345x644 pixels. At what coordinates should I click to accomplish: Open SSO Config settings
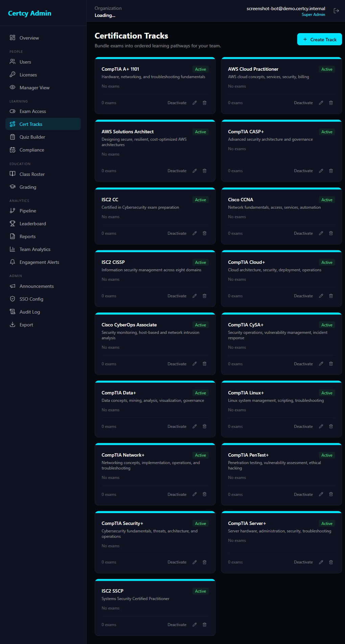point(43,299)
